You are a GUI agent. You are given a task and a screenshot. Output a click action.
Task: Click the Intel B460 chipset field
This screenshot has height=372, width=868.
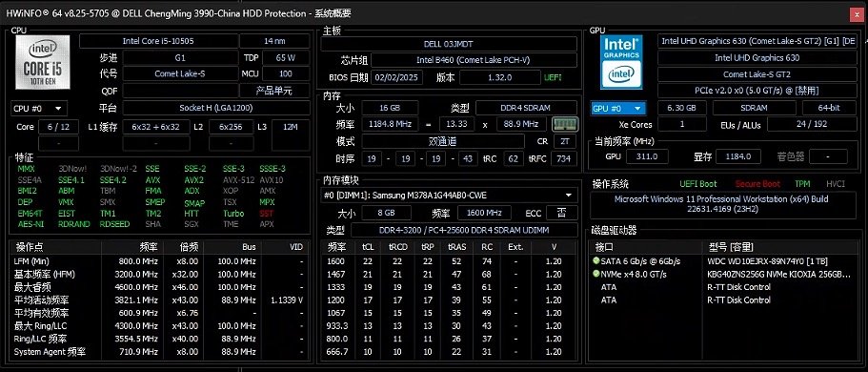(x=474, y=60)
